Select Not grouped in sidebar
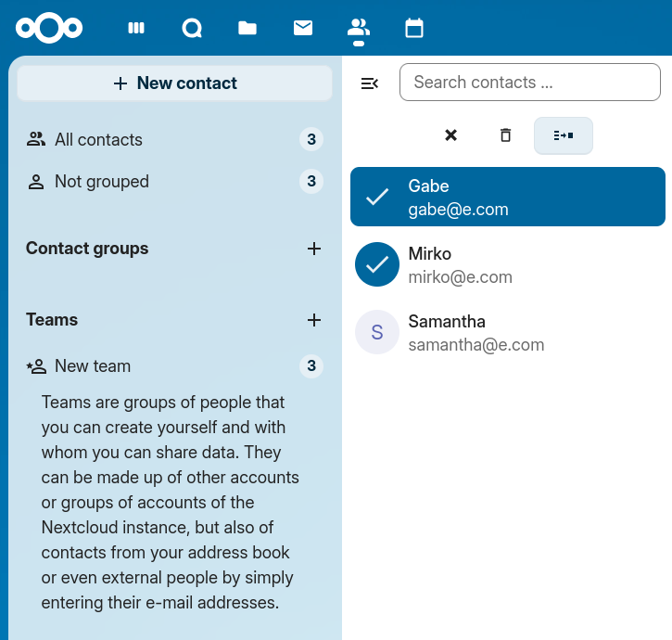Screen dimensions: 672x640 tap(101, 182)
